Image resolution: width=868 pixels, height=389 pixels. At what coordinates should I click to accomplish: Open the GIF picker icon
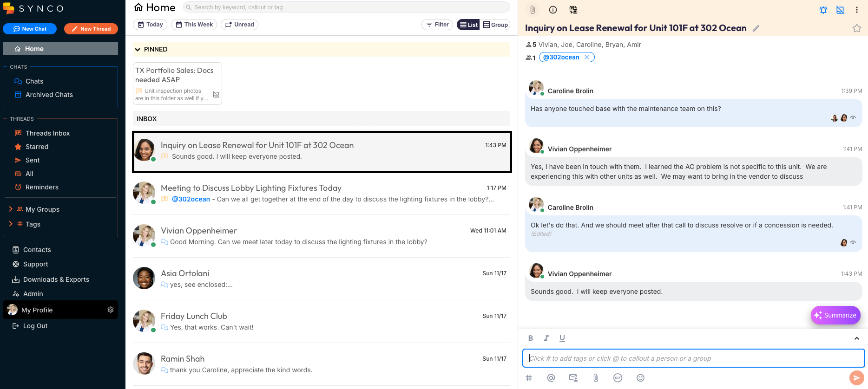coord(618,378)
